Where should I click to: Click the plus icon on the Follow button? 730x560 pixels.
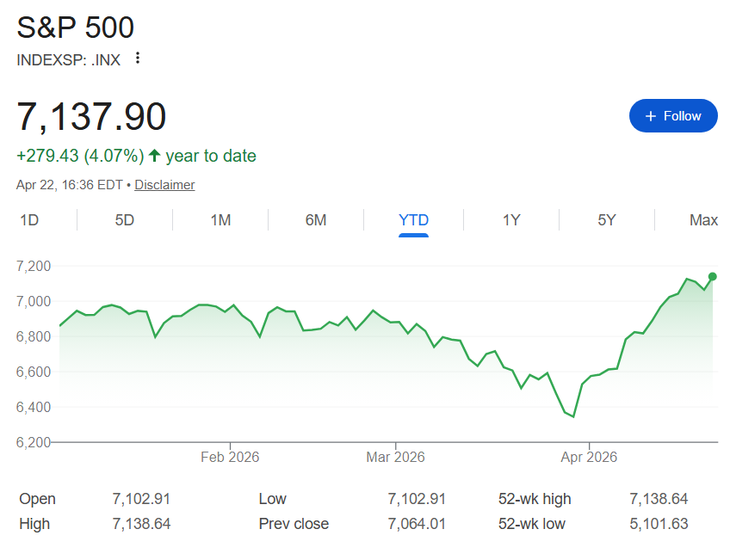pos(653,115)
